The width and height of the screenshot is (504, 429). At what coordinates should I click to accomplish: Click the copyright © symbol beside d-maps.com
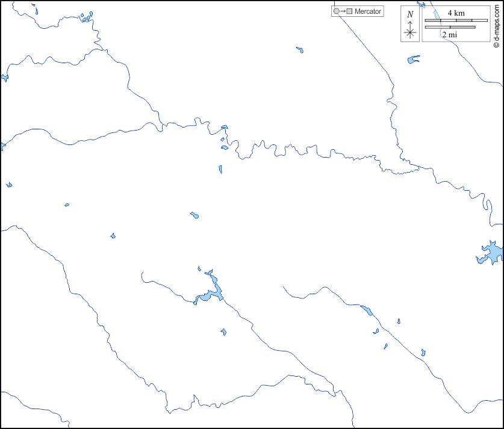[496, 44]
